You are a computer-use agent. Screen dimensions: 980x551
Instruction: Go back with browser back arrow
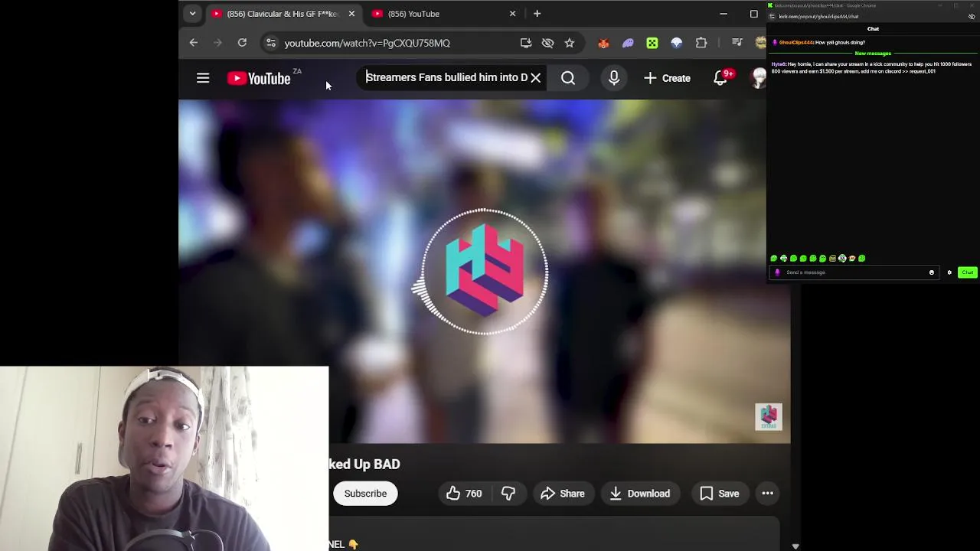tap(194, 43)
